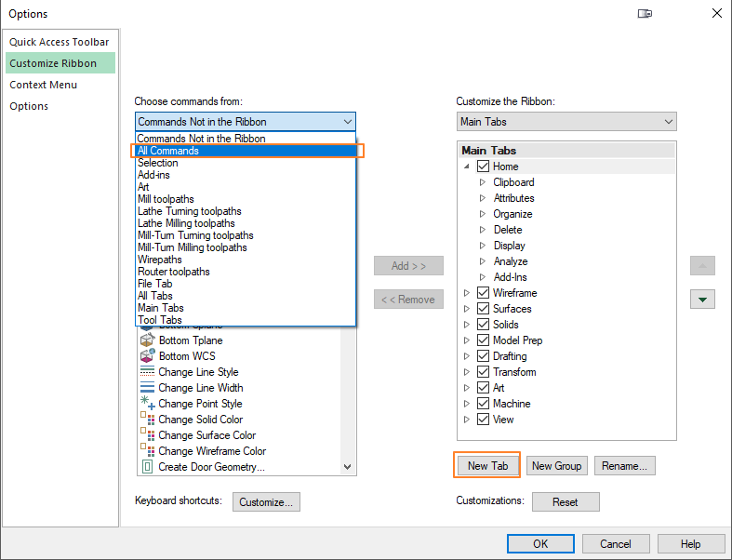Expand the Delete group
Screen dimensions: 732x560
(x=483, y=230)
